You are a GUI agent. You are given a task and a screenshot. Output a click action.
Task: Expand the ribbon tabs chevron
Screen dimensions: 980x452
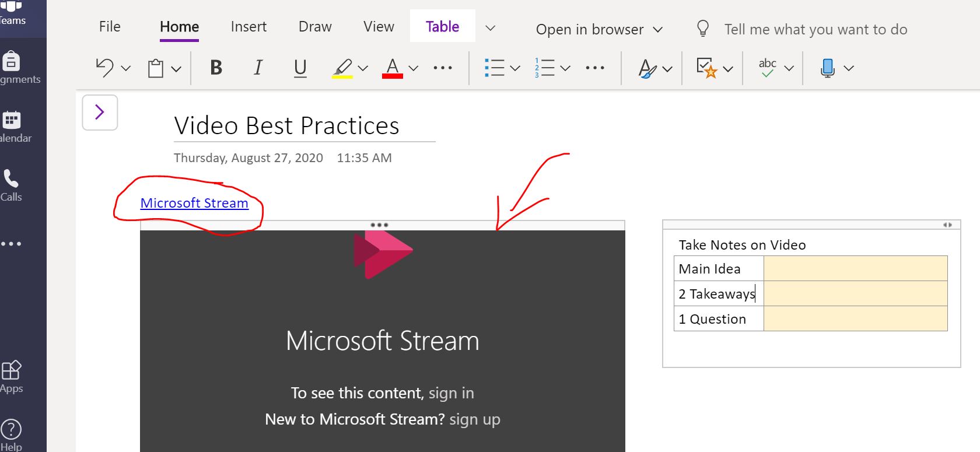[491, 27]
